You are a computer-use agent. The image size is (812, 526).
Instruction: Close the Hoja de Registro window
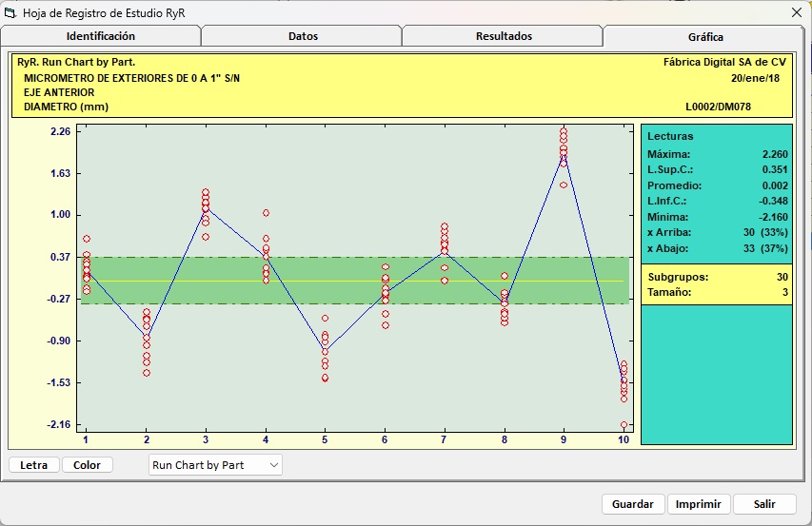pyautogui.click(x=796, y=11)
